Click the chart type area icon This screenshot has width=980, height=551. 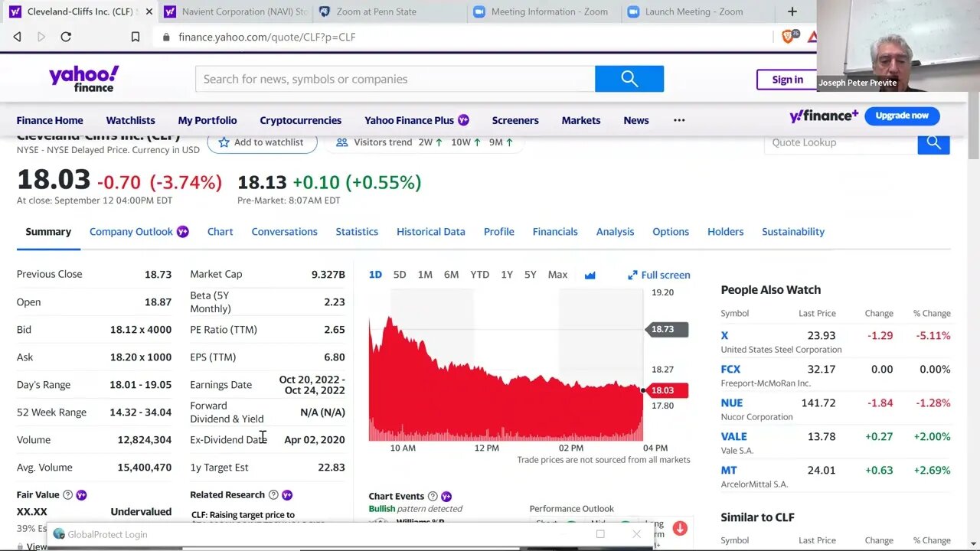[x=590, y=275]
